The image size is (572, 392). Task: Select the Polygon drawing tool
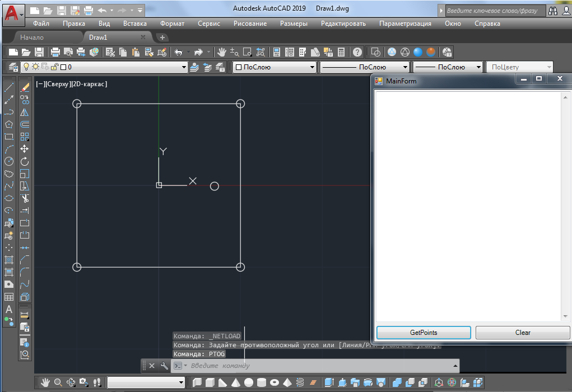pos(9,124)
